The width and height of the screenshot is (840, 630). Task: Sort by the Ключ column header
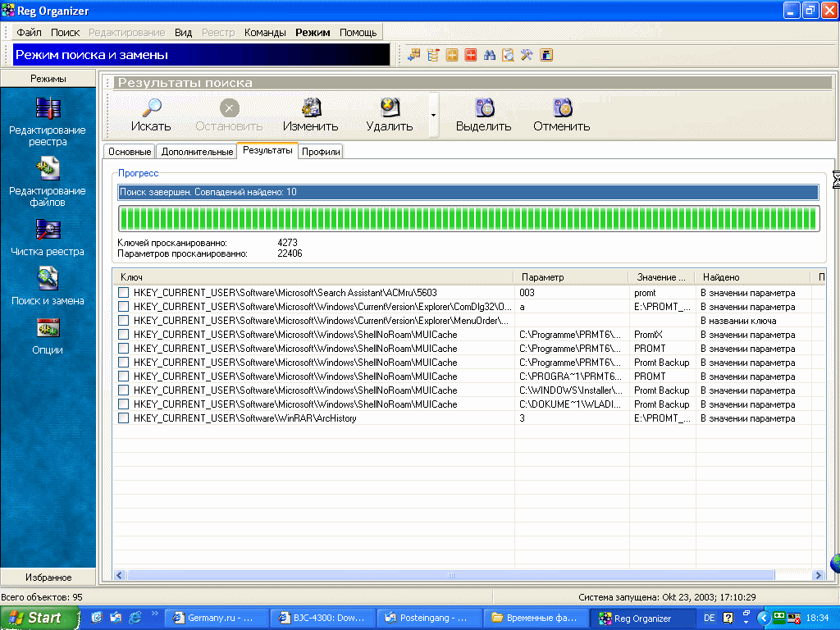click(x=313, y=277)
